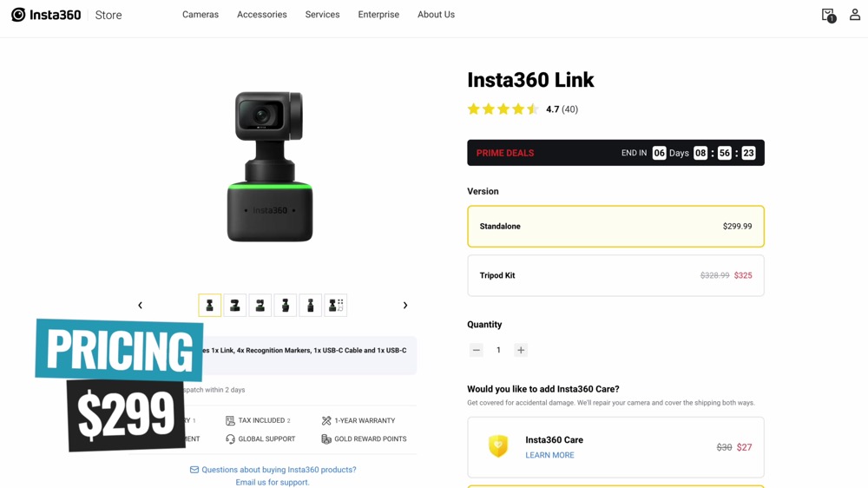Open the user account icon
Image resolution: width=868 pixels, height=488 pixels.
point(855,15)
